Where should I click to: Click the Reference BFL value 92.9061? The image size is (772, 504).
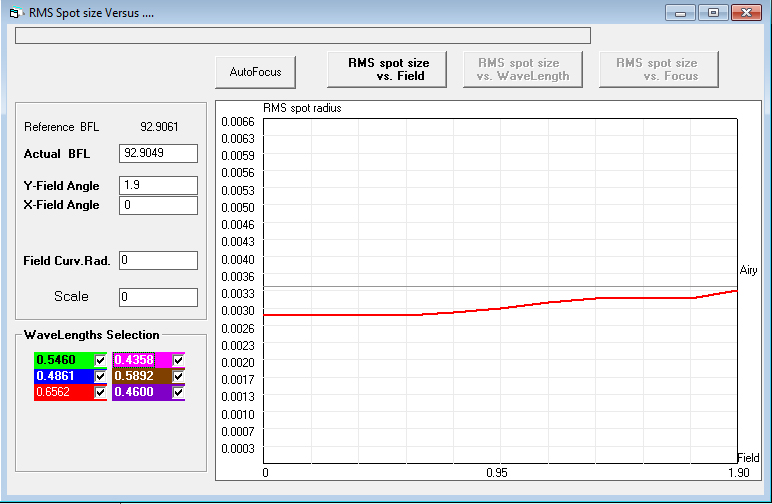click(159, 127)
